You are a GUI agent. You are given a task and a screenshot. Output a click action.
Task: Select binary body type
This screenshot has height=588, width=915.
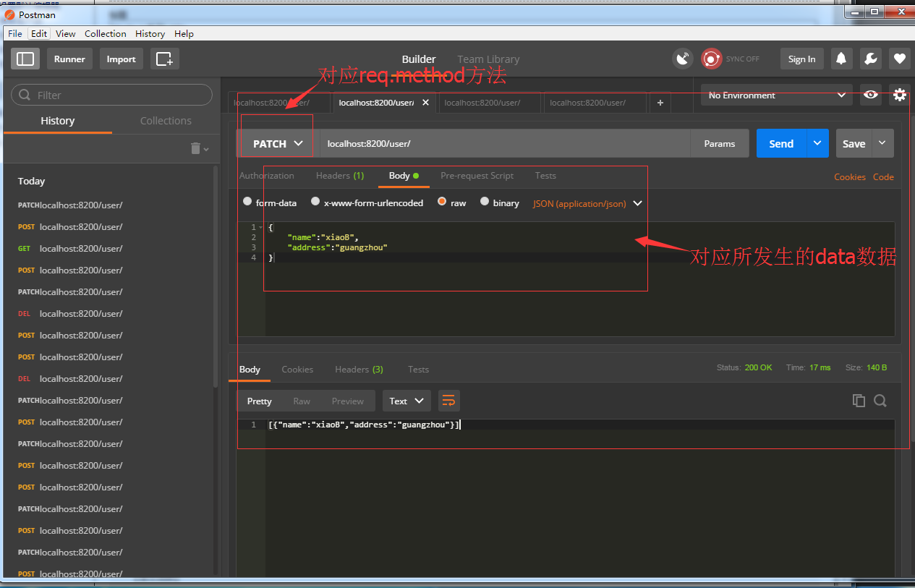pos(485,202)
